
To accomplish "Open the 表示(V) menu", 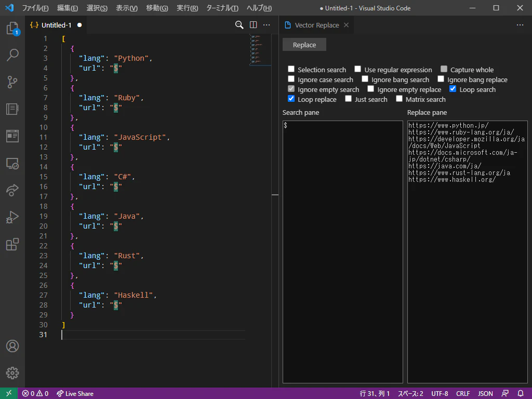I will [127, 8].
